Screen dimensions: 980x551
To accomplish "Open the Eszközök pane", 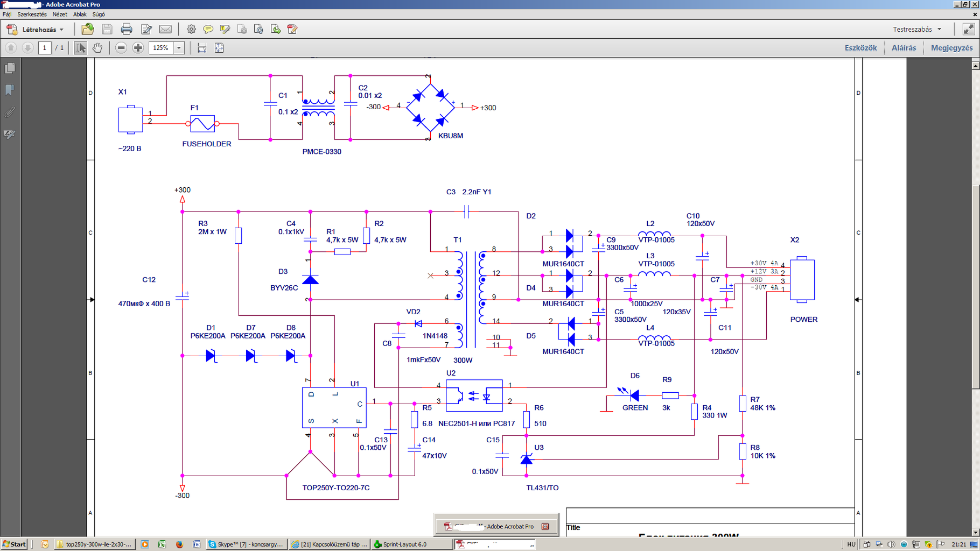I will tap(860, 48).
